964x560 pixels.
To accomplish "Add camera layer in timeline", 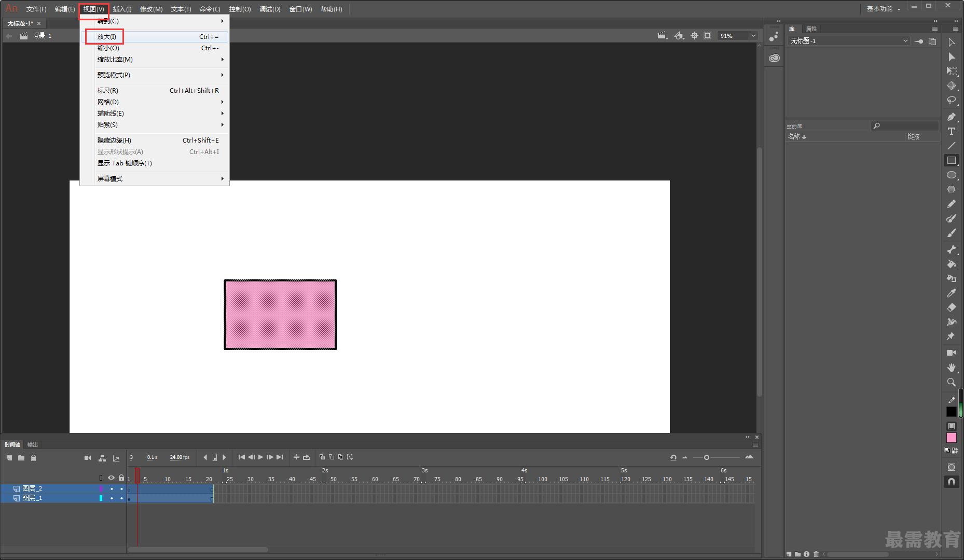I will coord(88,458).
